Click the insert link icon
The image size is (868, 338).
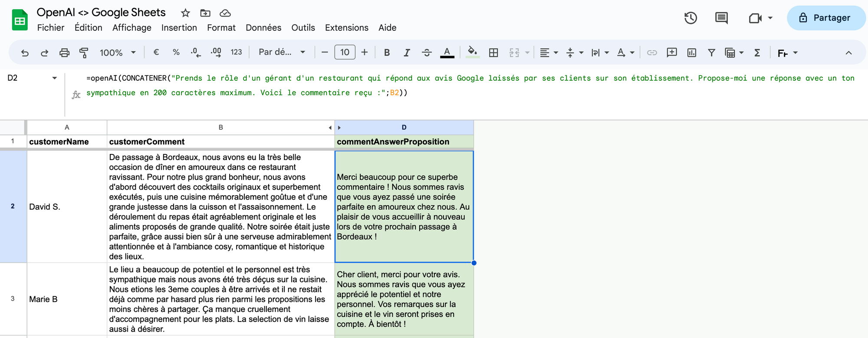coord(652,53)
